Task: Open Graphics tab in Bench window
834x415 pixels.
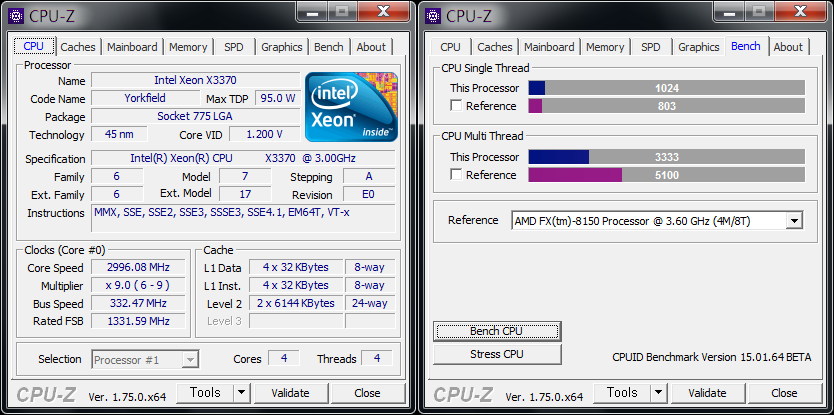Action: [699, 47]
